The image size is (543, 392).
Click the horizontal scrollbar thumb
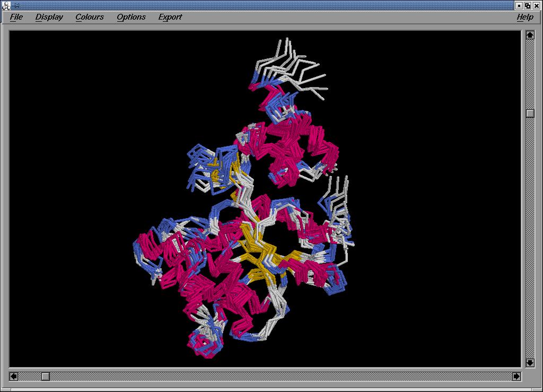coord(46,376)
